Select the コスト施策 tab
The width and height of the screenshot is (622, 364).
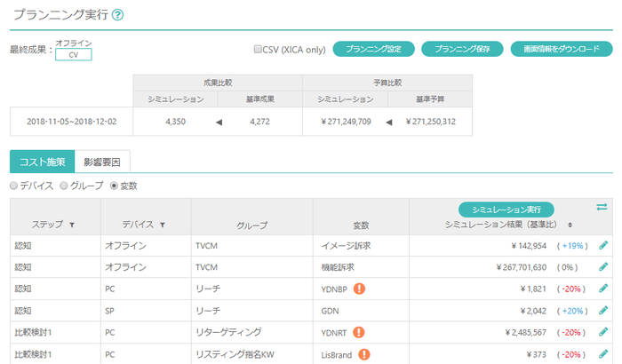(42, 162)
